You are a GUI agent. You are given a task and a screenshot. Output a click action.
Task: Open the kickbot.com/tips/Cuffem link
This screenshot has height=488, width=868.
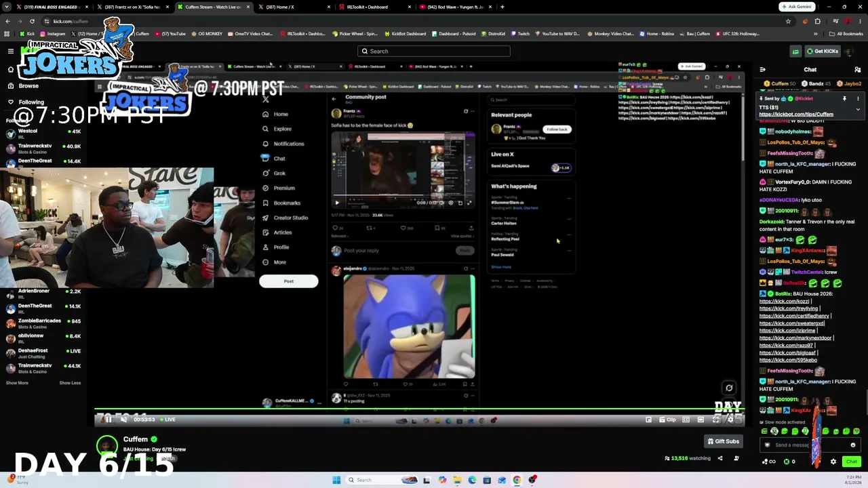(x=796, y=115)
